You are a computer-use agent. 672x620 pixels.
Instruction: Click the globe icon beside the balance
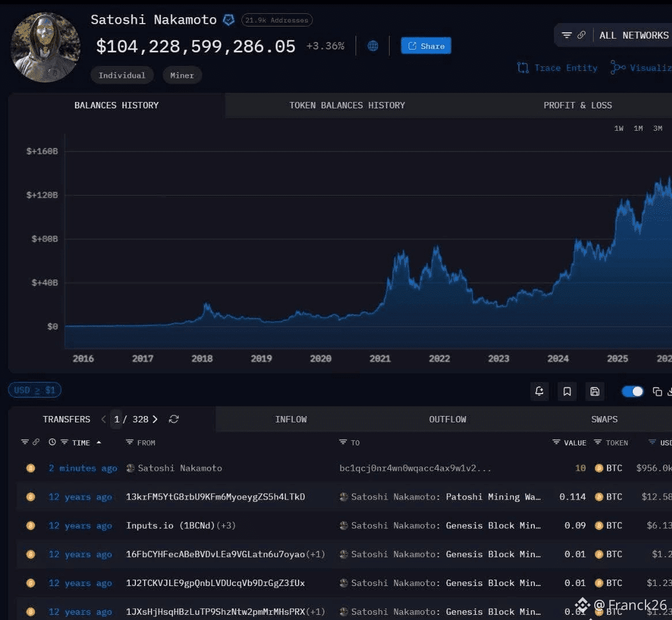[x=372, y=46]
